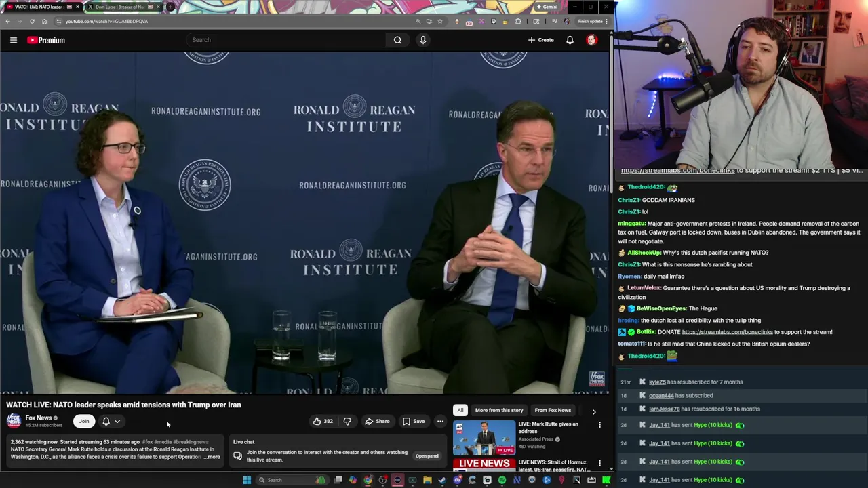Like the video with thumbs-up
Image resolution: width=868 pixels, height=488 pixels.
pos(323,422)
